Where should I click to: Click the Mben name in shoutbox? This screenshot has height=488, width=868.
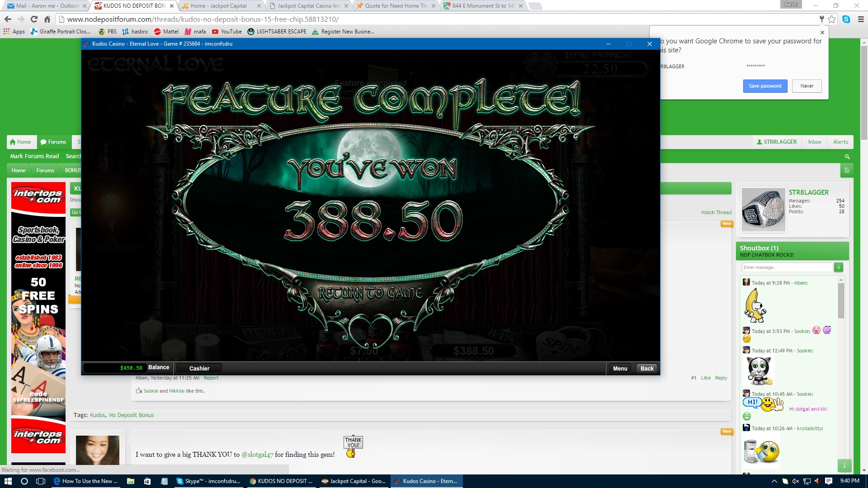tap(800, 283)
